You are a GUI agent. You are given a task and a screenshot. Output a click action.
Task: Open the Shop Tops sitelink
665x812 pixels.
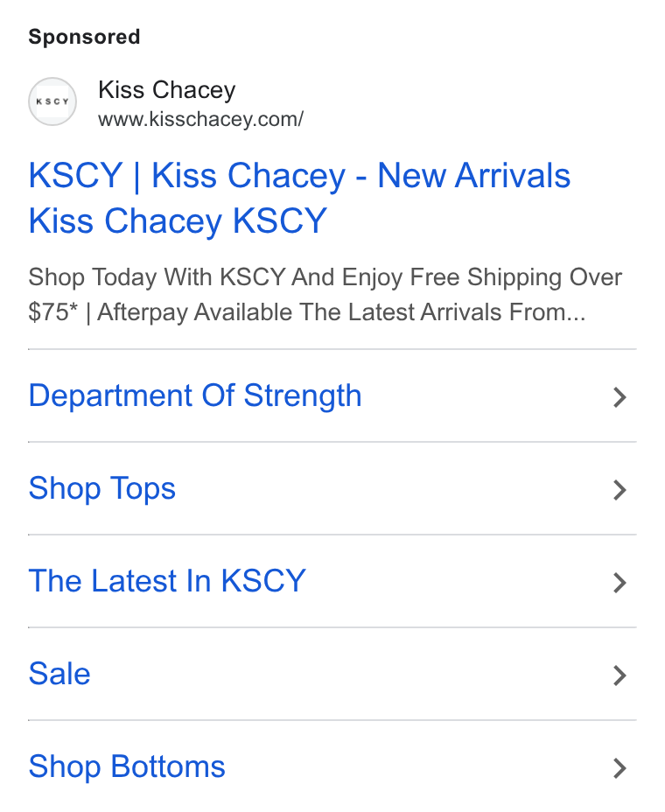(102, 489)
